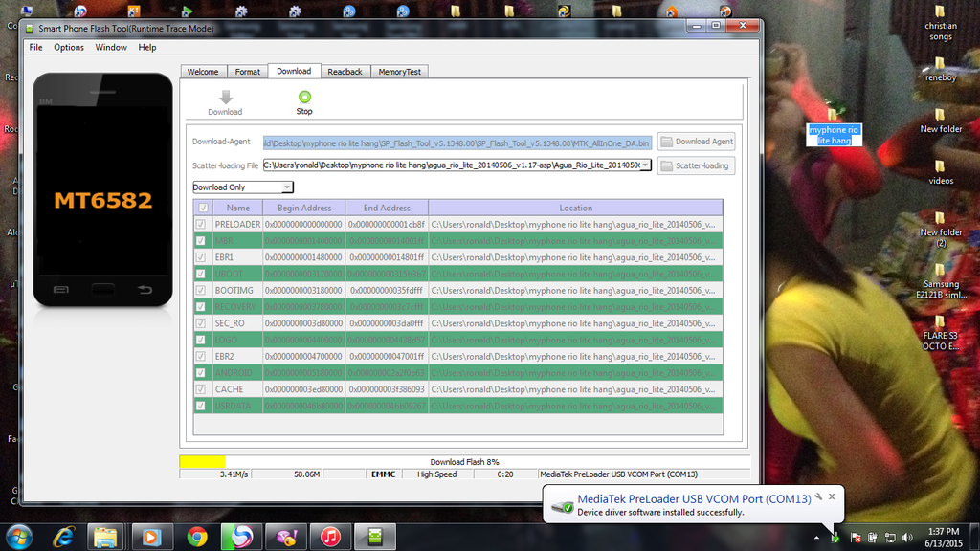This screenshot has height=551, width=980.
Task: Open the christian songs desktop folder
Action: click(941, 24)
